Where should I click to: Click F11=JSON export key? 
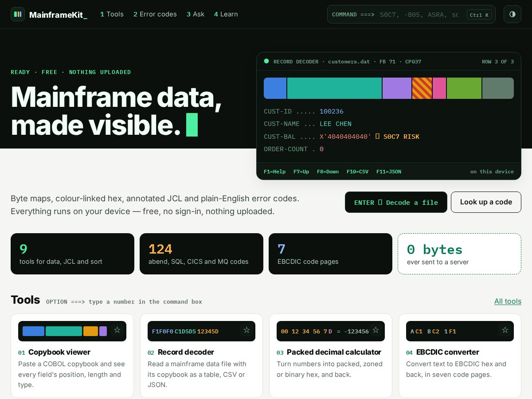click(x=389, y=172)
